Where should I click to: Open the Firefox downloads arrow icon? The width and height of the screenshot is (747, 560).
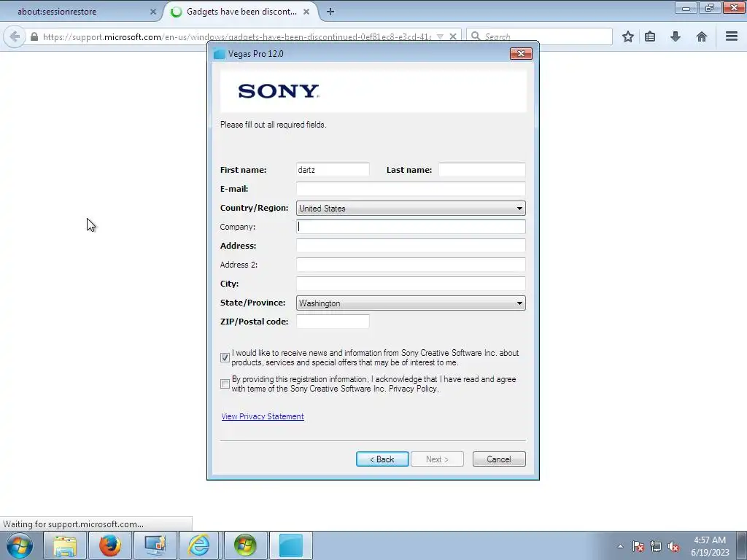pos(676,36)
